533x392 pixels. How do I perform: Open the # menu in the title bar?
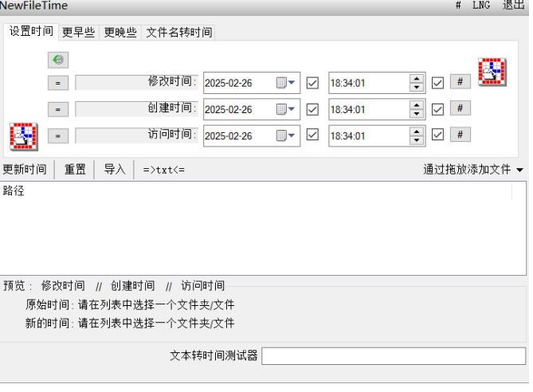click(458, 6)
